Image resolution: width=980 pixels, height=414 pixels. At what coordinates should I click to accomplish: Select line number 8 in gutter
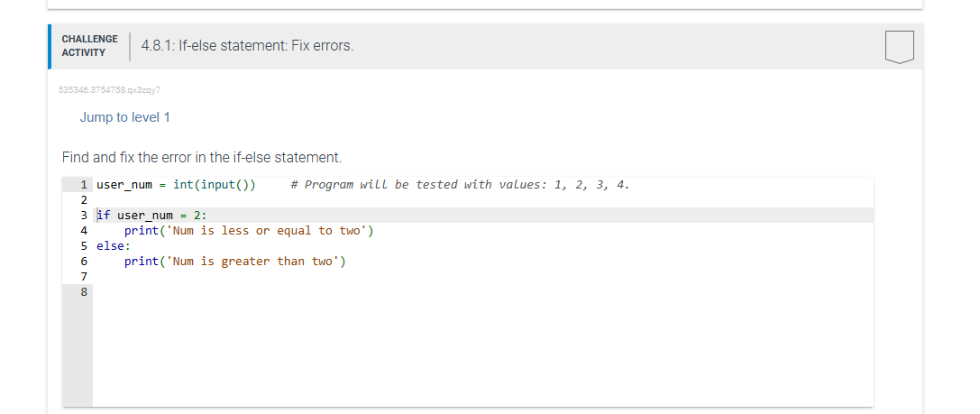pyautogui.click(x=83, y=292)
